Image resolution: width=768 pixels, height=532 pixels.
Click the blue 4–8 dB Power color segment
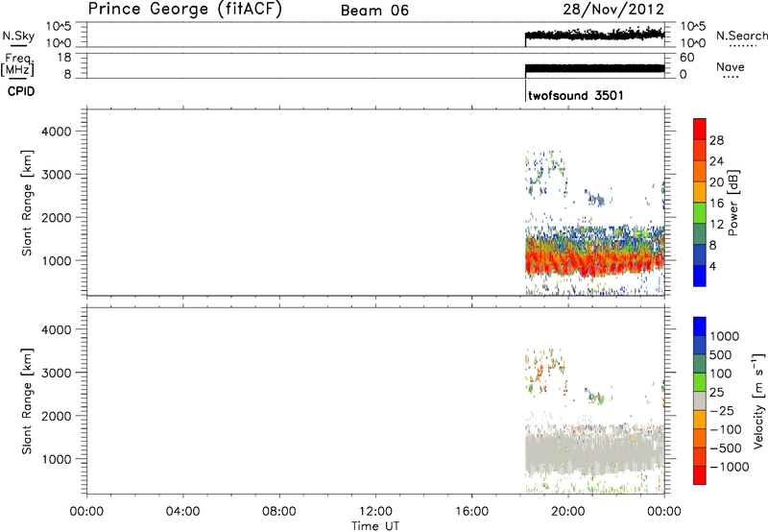click(x=700, y=255)
